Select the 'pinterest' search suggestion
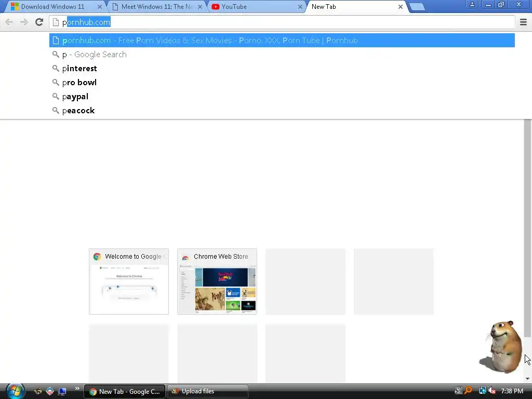Viewport: 532px width, 399px height. pyautogui.click(x=282, y=69)
